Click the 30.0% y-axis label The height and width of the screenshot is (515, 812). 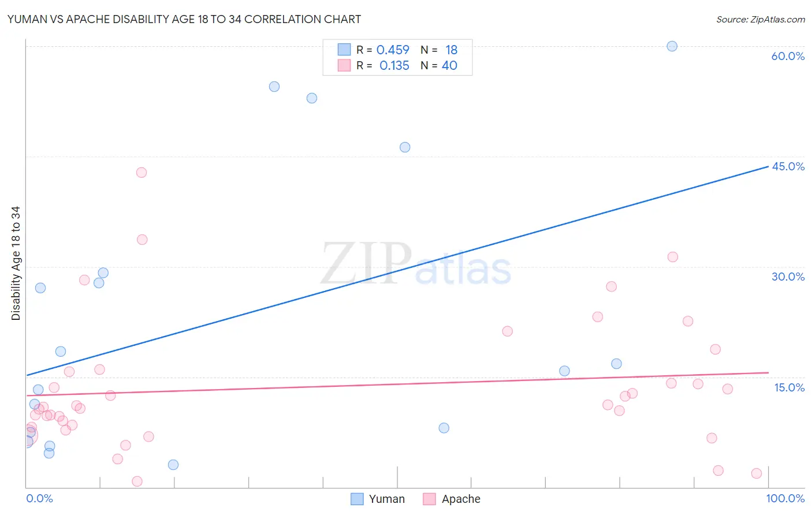pyautogui.click(x=788, y=277)
